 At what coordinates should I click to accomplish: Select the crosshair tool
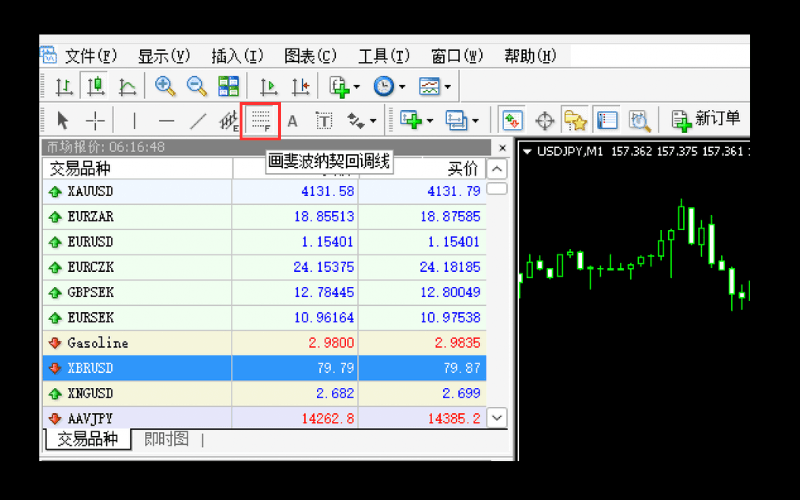tap(95, 121)
